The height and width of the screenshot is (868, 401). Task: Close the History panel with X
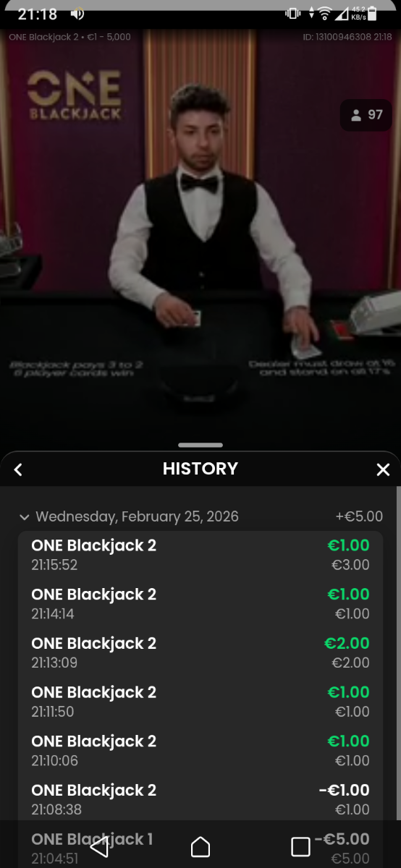[x=383, y=469]
